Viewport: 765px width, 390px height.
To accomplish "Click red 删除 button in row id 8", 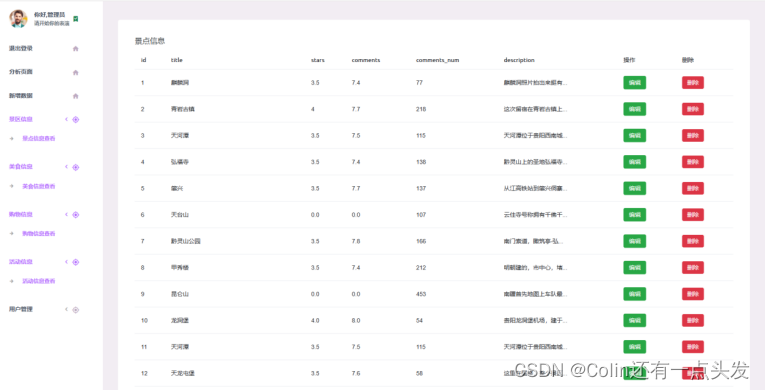I will (x=693, y=267).
